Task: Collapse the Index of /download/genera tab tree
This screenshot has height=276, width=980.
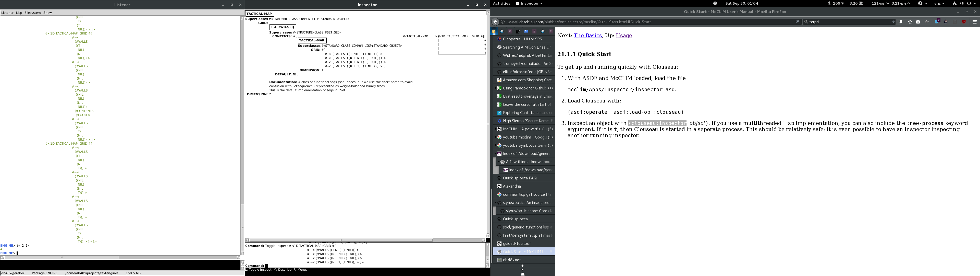Action: click(496, 154)
